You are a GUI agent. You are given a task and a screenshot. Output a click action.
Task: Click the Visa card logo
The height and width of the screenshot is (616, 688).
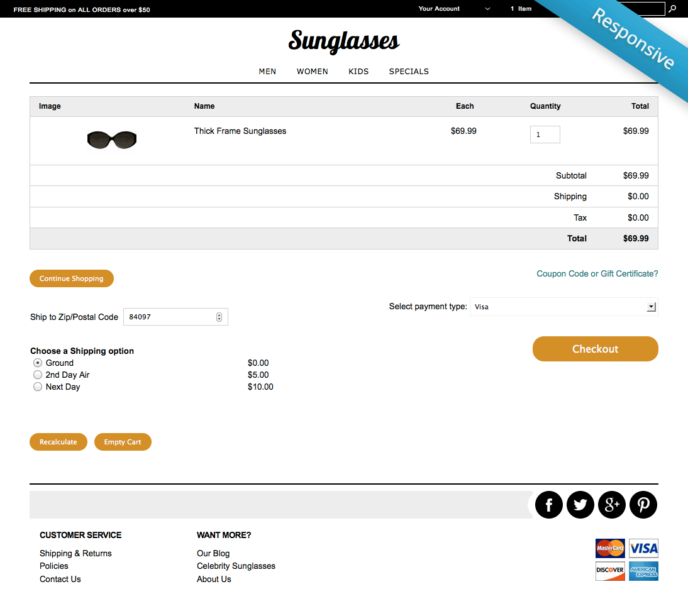pos(643,549)
